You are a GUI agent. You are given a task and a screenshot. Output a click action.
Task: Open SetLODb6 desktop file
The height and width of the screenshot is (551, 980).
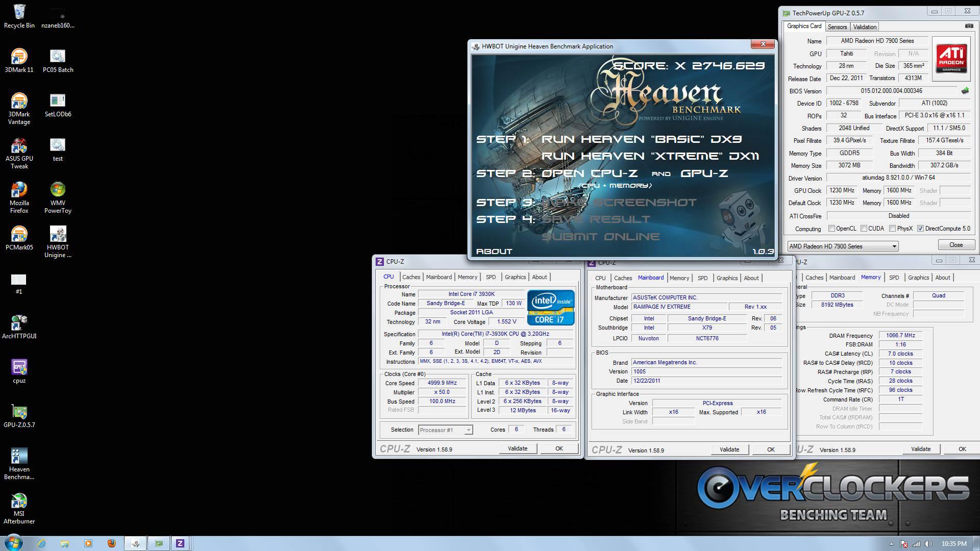coord(58,105)
